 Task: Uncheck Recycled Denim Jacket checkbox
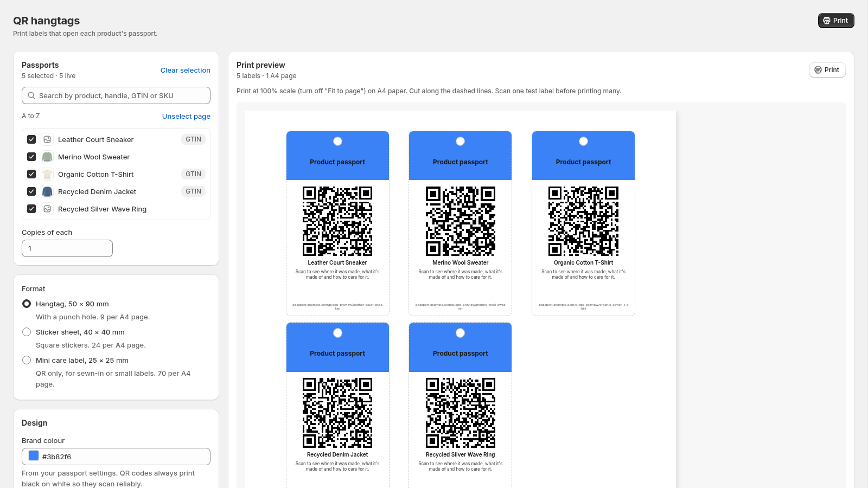click(x=31, y=191)
